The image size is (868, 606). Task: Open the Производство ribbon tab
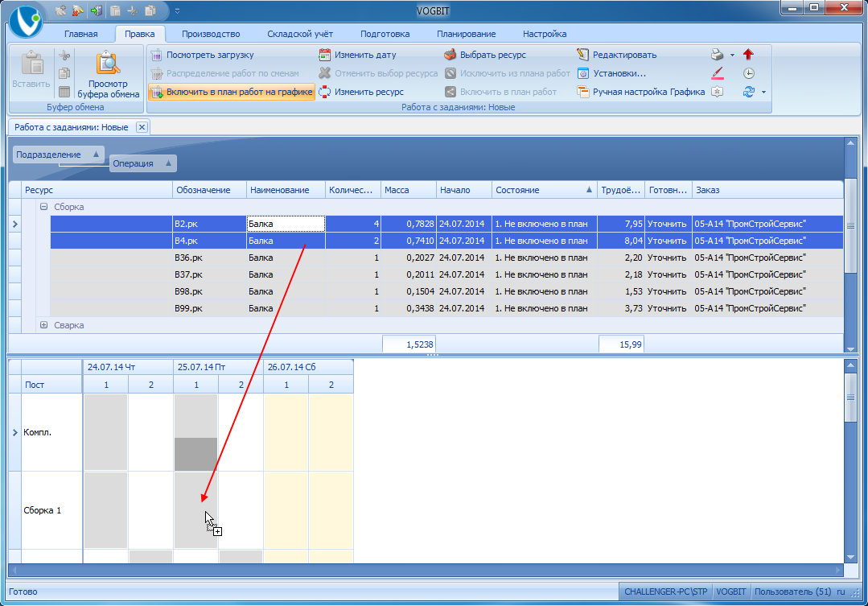[211, 34]
